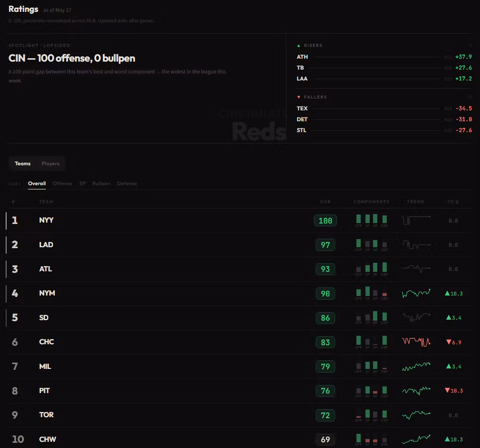Viewport: 480px width, 448px height.
Task: Click the ATL trend sparkline
Action: coord(416,269)
